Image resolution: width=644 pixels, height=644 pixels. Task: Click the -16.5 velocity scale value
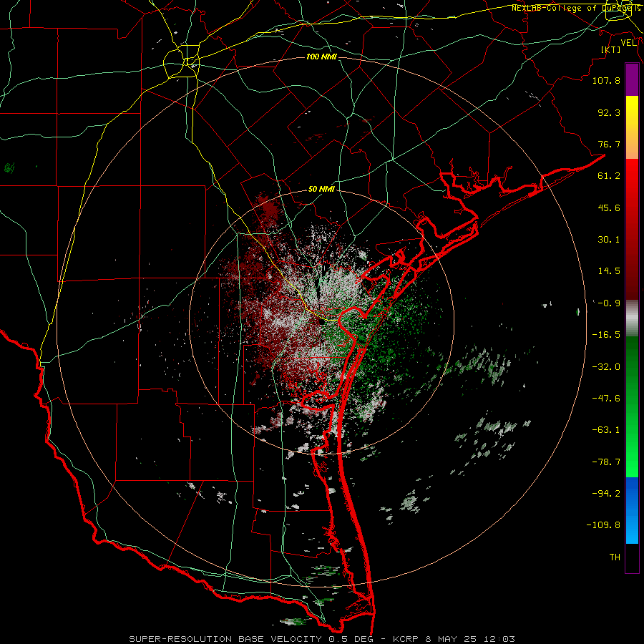coord(606,335)
